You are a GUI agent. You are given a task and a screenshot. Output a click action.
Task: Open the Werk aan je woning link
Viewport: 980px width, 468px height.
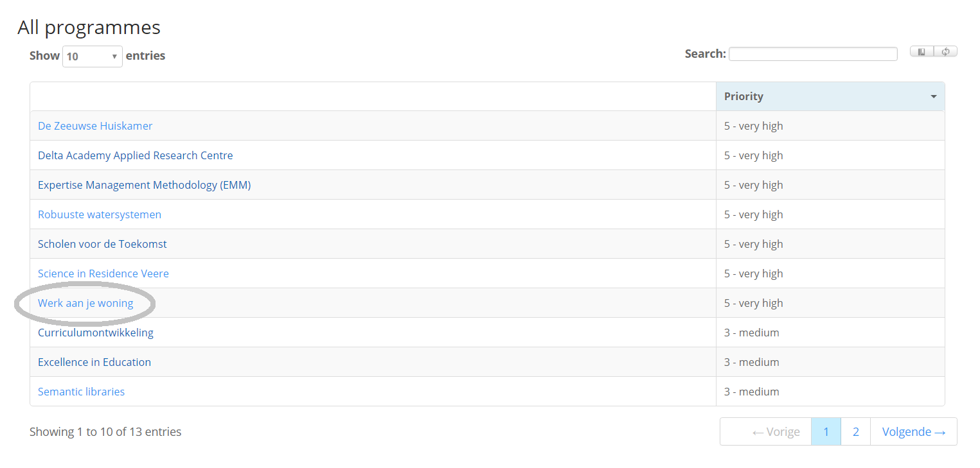coord(85,303)
